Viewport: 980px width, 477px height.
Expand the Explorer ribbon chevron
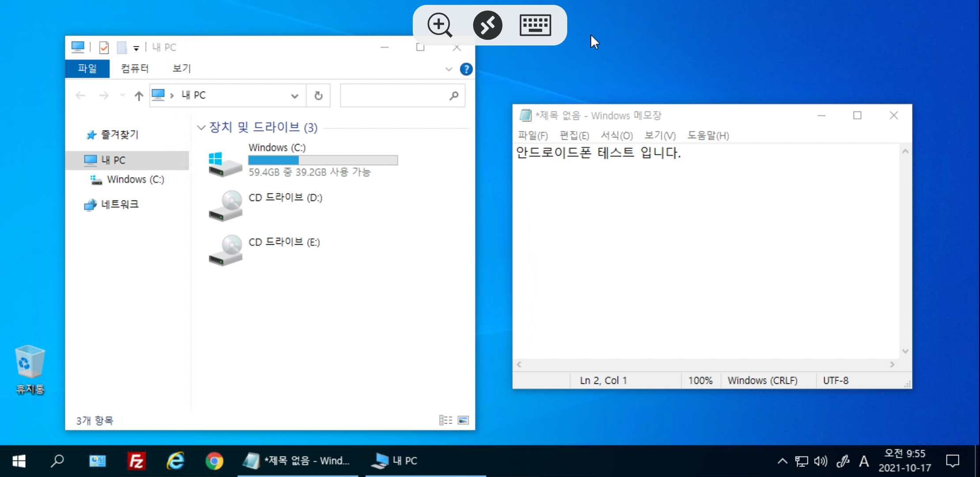449,69
